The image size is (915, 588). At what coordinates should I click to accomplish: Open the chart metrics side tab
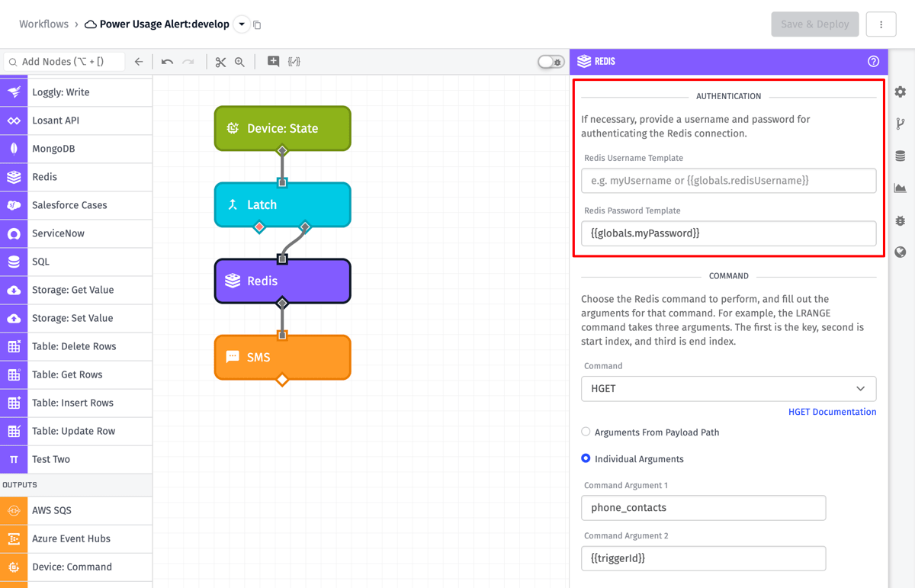coord(901,188)
